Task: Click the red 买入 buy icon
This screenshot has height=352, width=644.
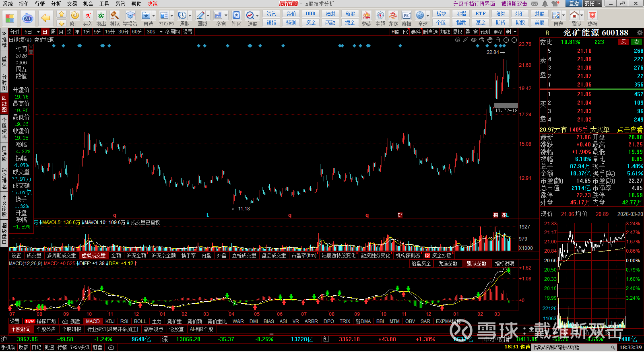Action: tap(88, 15)
